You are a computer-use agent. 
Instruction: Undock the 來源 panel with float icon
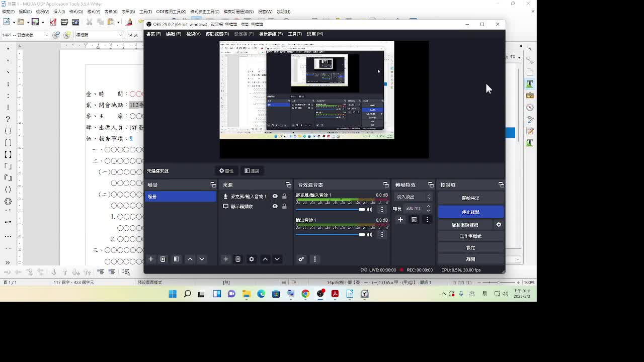pyautogui.click(x=288, y=185)
